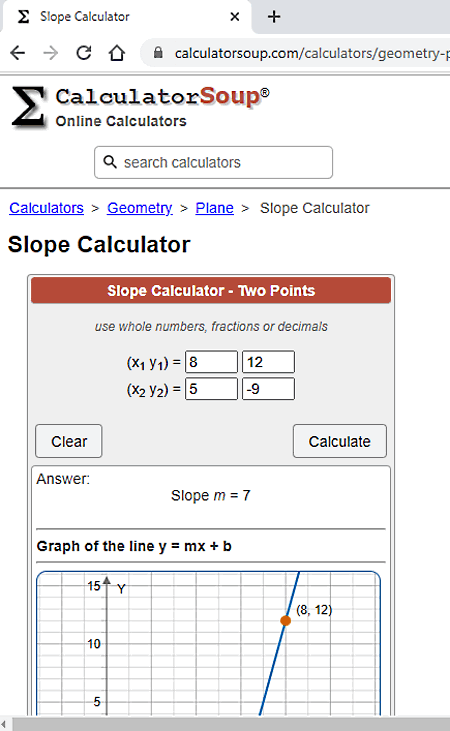
Task: Click the browser forward arrow
Action: (x=50, y=53)
